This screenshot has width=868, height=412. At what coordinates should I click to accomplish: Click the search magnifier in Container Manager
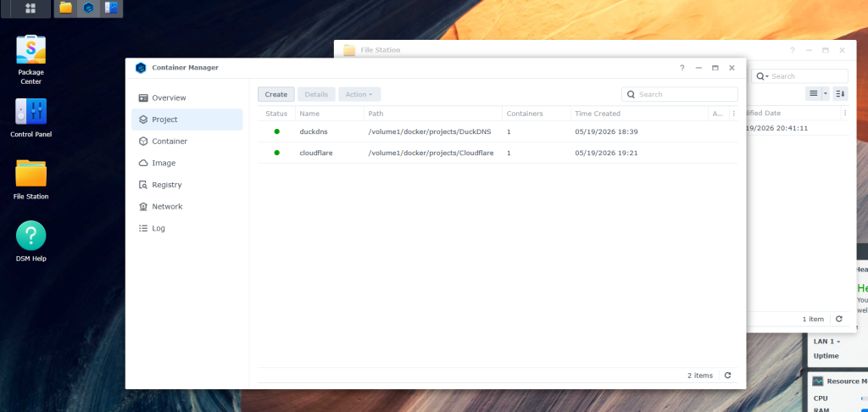(x=631, y=94)
